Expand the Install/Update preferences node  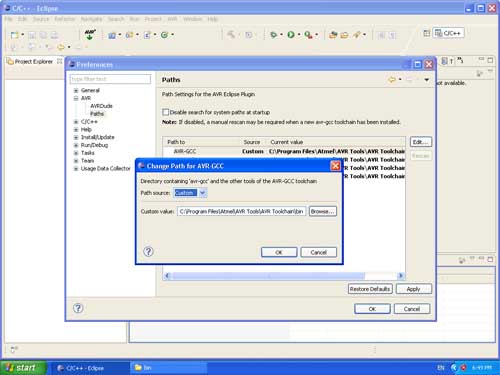pos(76,137)
